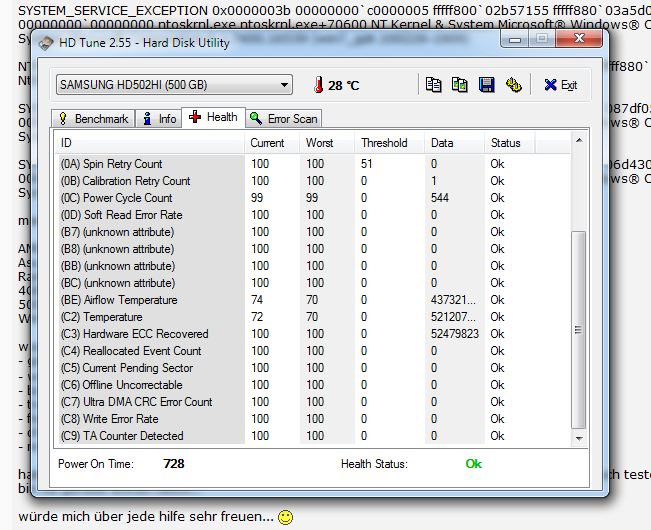The height and width of the screenshot is (530, 651).
Task: Click the Status column header
Action: 510,143
